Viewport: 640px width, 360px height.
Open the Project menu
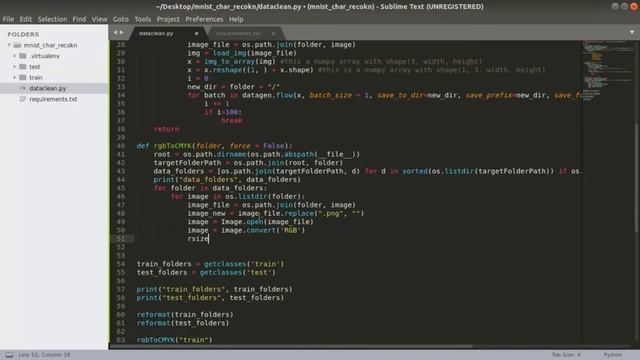(x=168, y=19)
